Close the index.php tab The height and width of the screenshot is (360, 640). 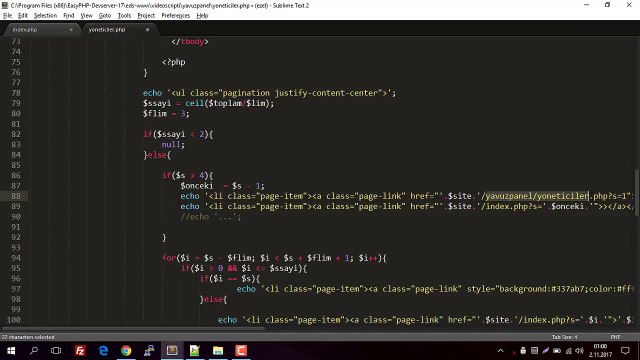coord(71,29)
